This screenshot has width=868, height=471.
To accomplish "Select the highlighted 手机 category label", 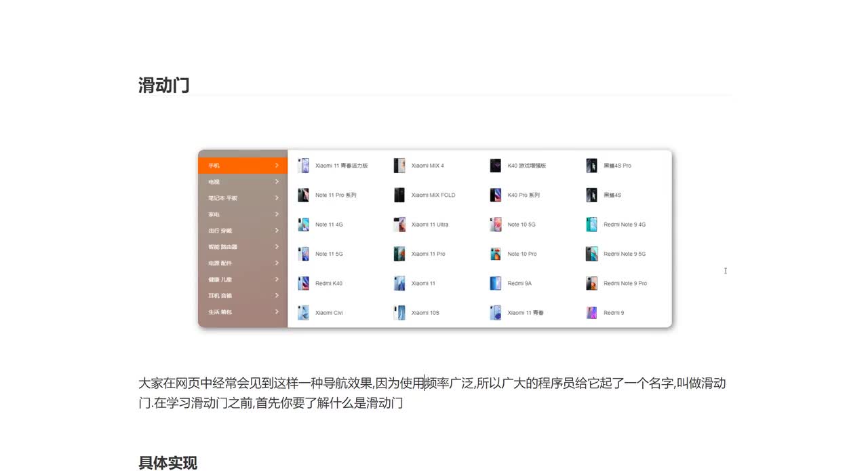I will [214, 166].
